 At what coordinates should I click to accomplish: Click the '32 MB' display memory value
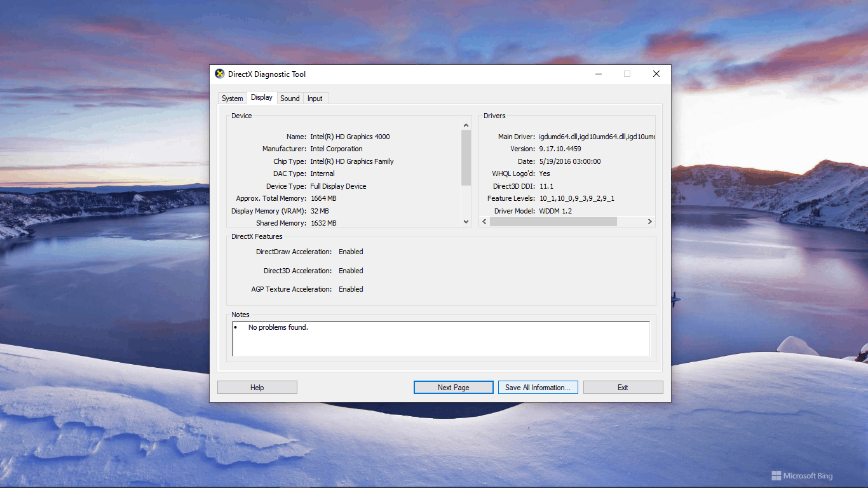click(320, 211)
